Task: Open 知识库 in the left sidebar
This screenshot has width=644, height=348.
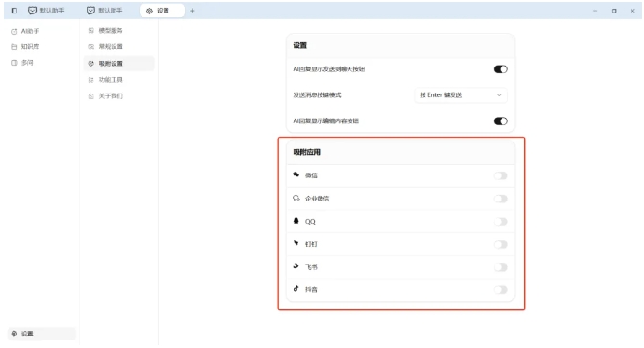Action: pos(25,47)
